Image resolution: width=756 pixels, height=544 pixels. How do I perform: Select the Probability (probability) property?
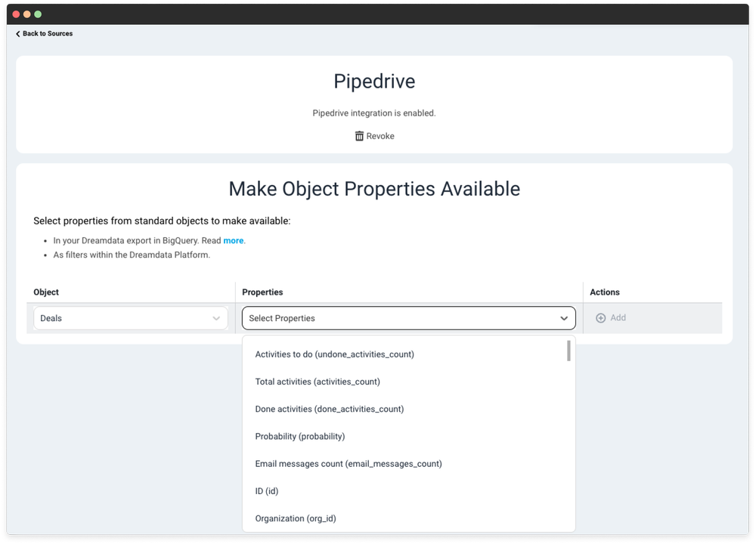click(x=299, y=436)
